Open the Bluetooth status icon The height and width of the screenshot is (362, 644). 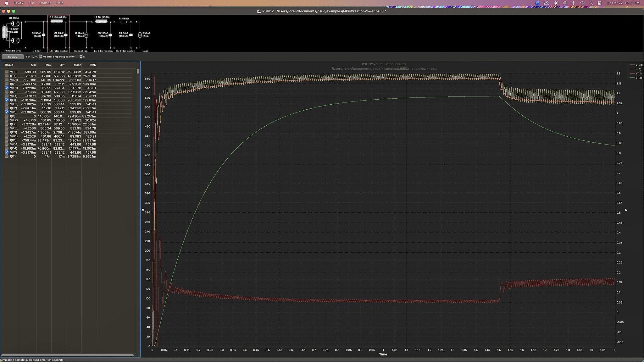[573, 3]
